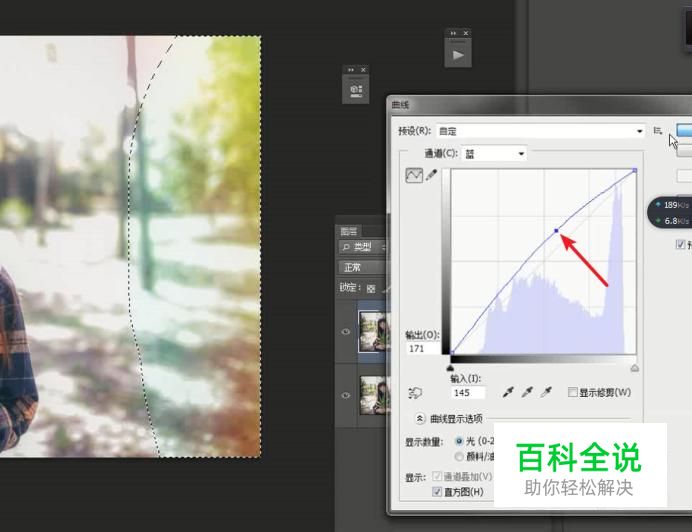Open the collapsed 3D properties panel icon

[x=356, y=91]
